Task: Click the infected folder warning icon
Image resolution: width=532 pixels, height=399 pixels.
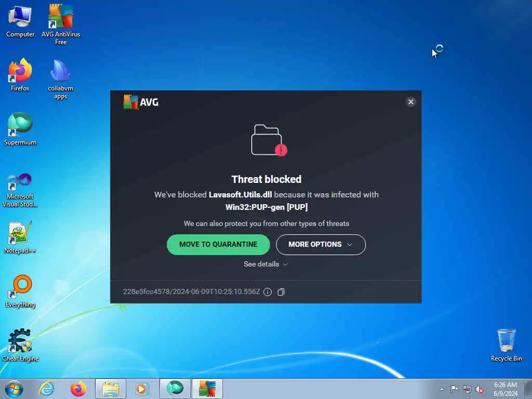Action: pos(269,140)
